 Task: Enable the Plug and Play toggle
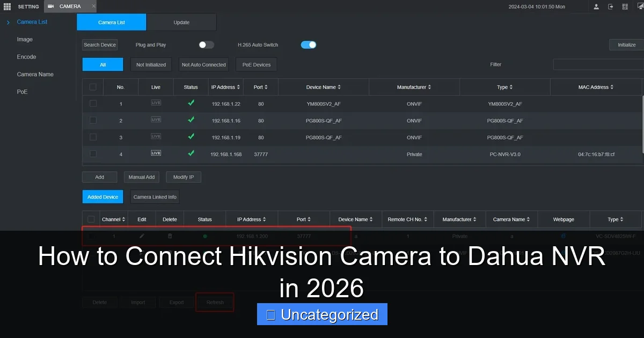coord(206,45)
